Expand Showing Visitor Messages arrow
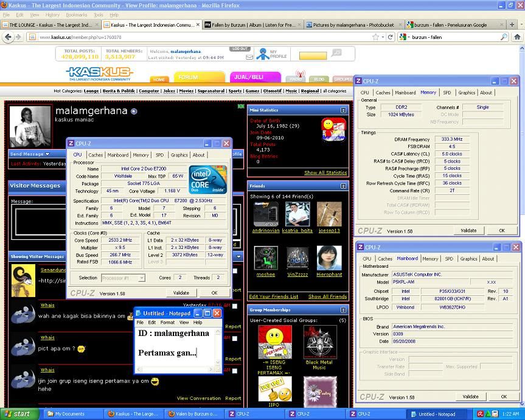The image size is (525, 420). coord(238,256)
